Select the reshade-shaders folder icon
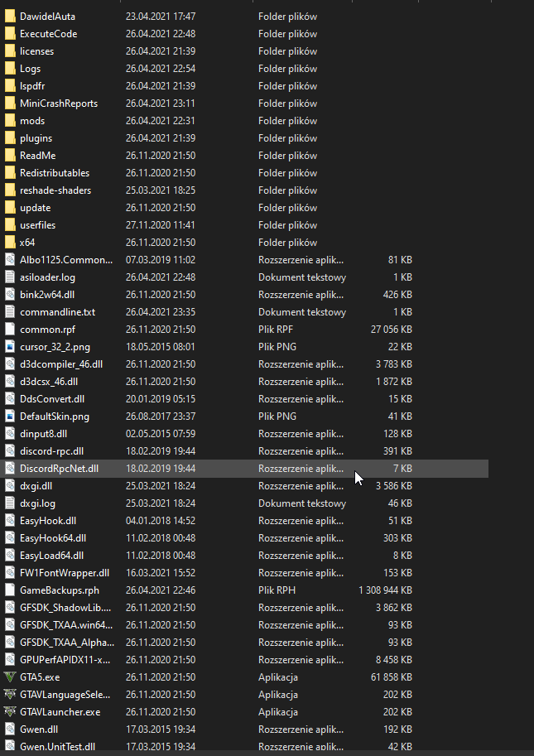534x756 pixels. pos(10,190)
